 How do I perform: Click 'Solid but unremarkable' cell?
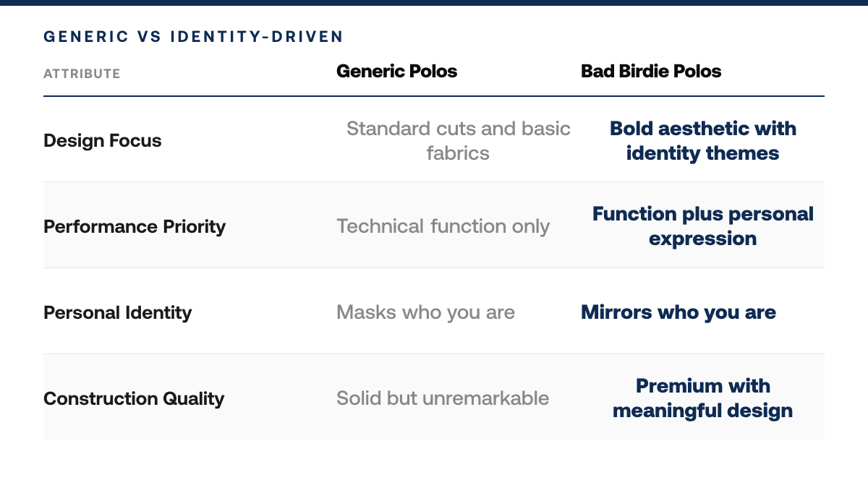click(443, 398)
